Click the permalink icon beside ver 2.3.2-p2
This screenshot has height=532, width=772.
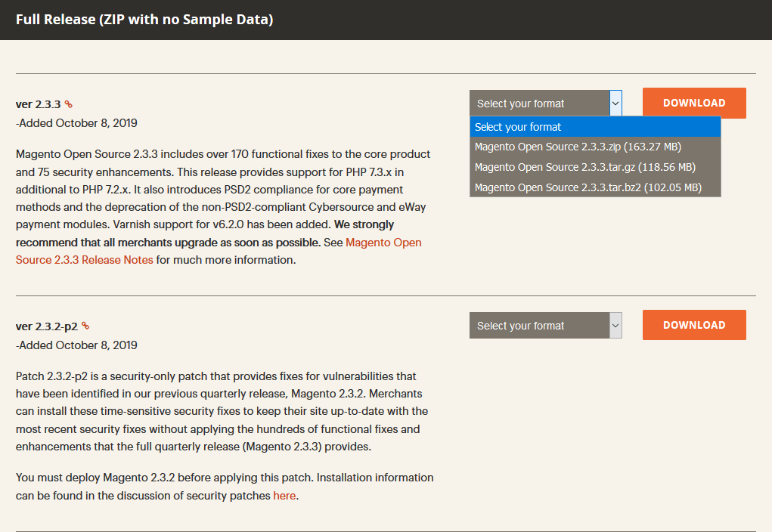pyautogui.click(x=85, y=326)
